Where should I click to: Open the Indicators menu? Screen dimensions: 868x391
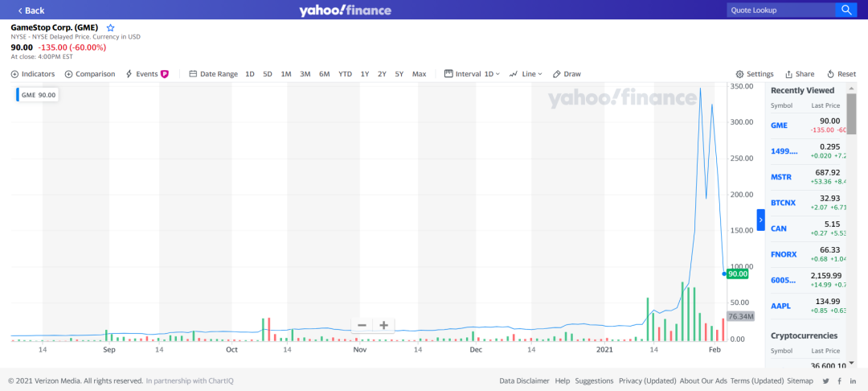point(33,74)
